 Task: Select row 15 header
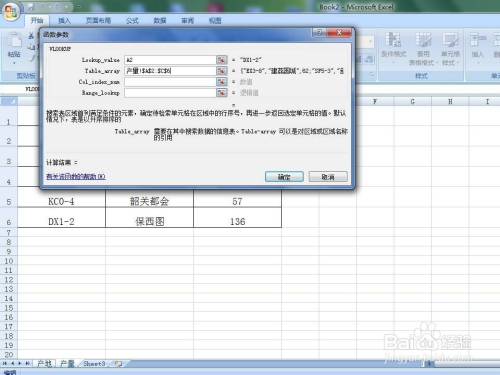pyautogui.click(x=9, y=308)
